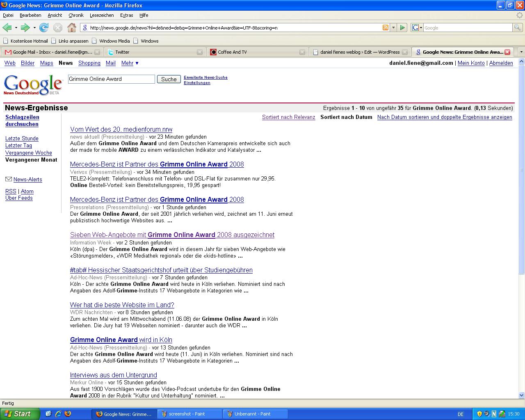Open article Interviews aus dem Untergrund
This screenshot has height=420, width=525.
113,375
